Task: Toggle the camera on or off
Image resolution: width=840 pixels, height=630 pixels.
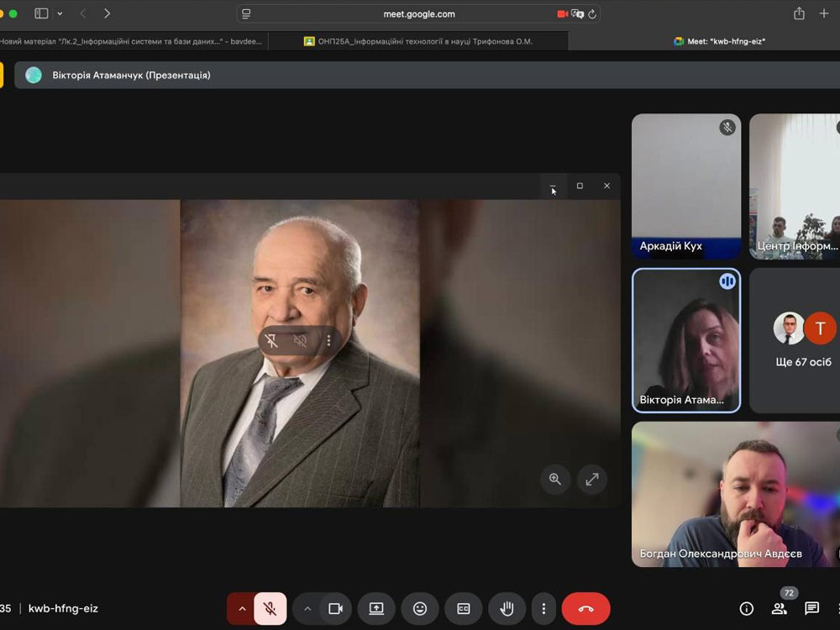Action: tap(335, 609)
